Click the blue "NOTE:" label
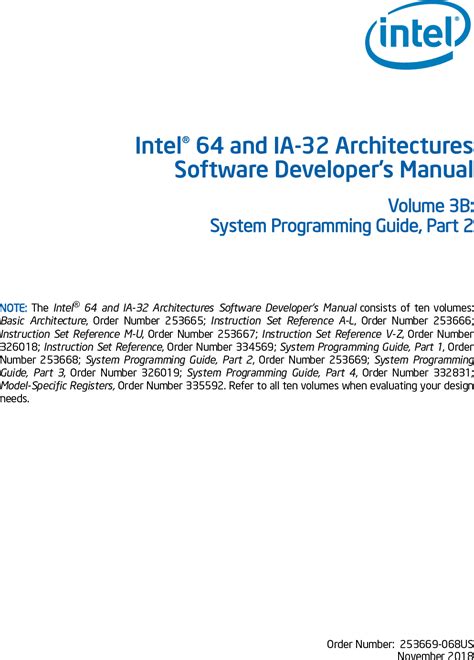Viewport: 474px width, 660px height. [x=13, y=308]
